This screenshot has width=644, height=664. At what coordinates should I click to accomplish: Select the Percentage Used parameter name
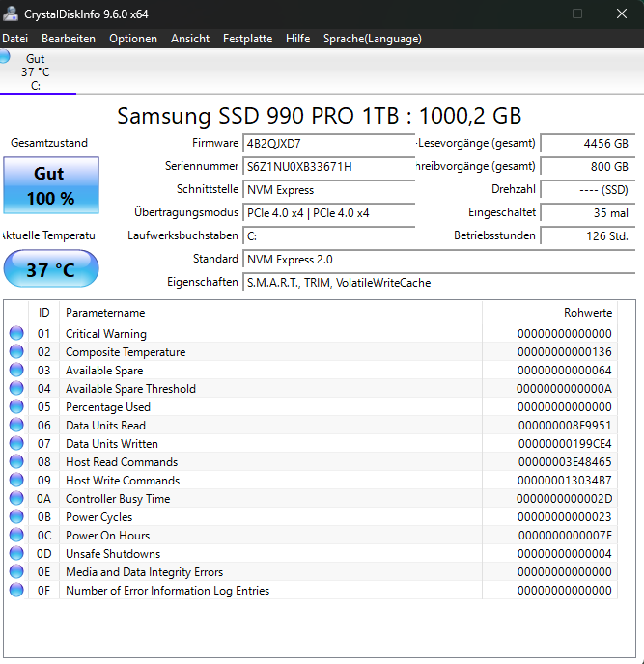[108, 407]
